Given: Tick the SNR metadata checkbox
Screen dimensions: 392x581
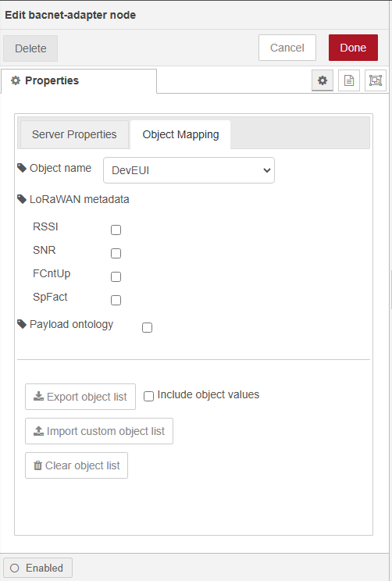Looking at the screenshot, I should 116,253.
